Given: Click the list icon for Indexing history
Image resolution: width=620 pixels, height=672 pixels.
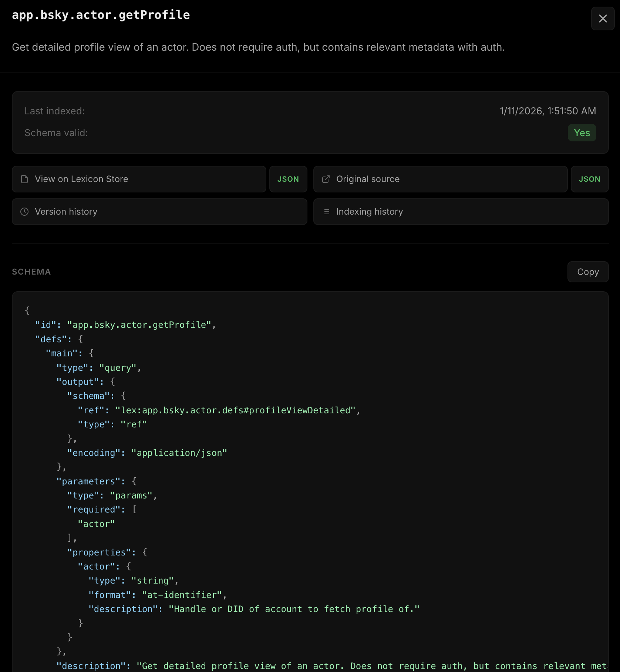Looking at the screenshot, I should (x=327, y=212).
